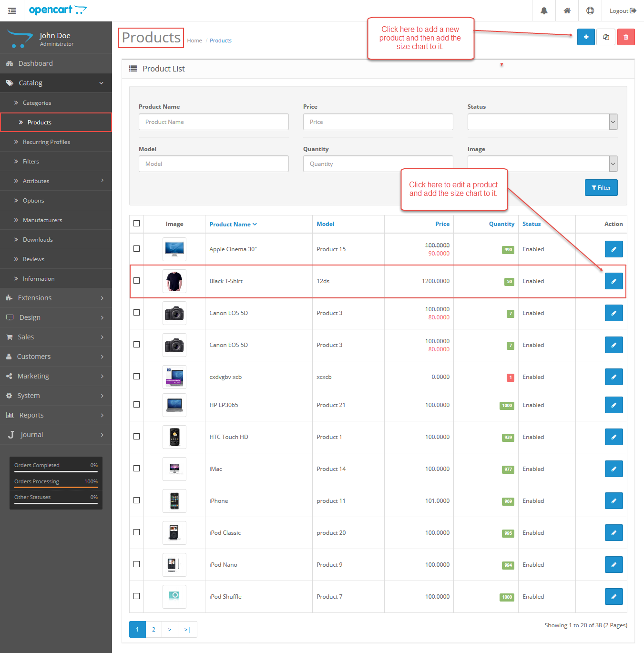Open the notifications bell icon

coord(544,10)
